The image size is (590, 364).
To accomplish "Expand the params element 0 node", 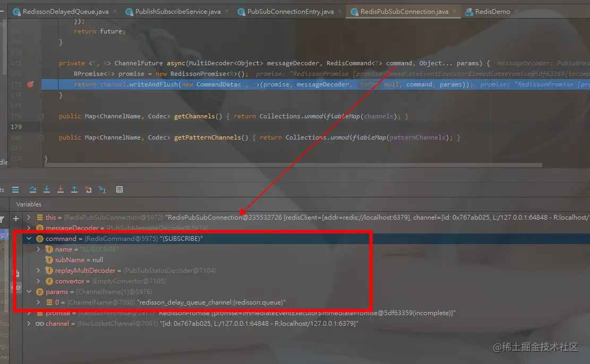I will [38, 302].
